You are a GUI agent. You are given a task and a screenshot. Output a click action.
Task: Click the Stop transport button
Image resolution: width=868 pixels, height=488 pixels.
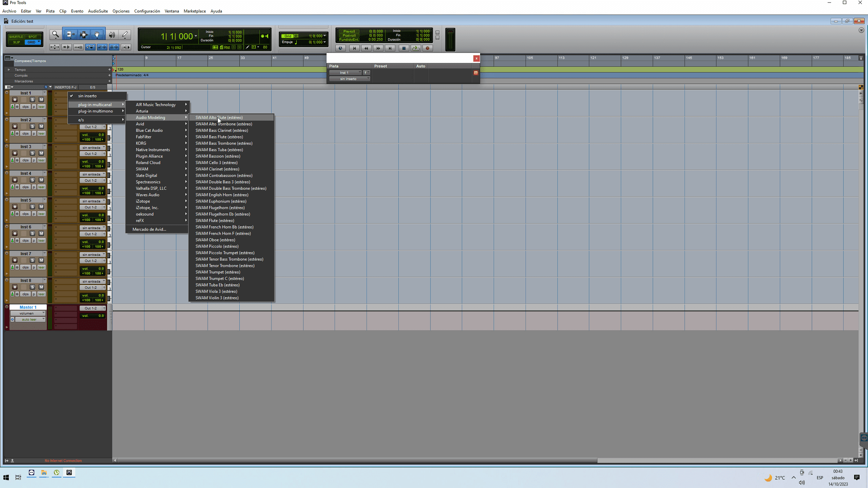pos(404,48)
